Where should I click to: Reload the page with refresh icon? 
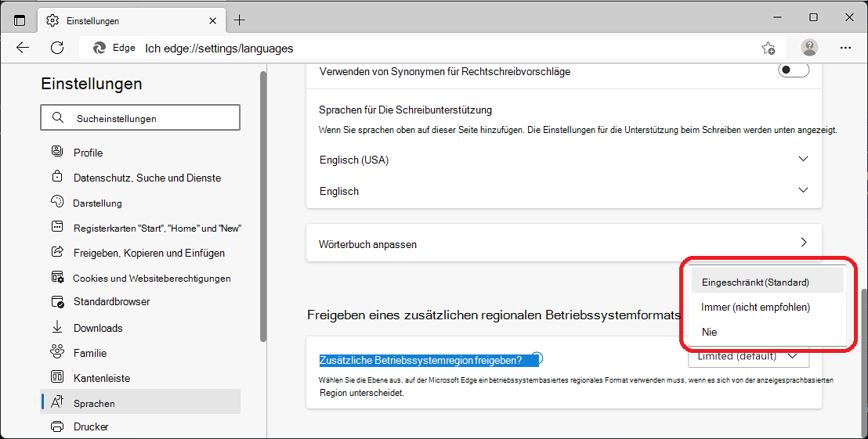(x=57, y=48)
